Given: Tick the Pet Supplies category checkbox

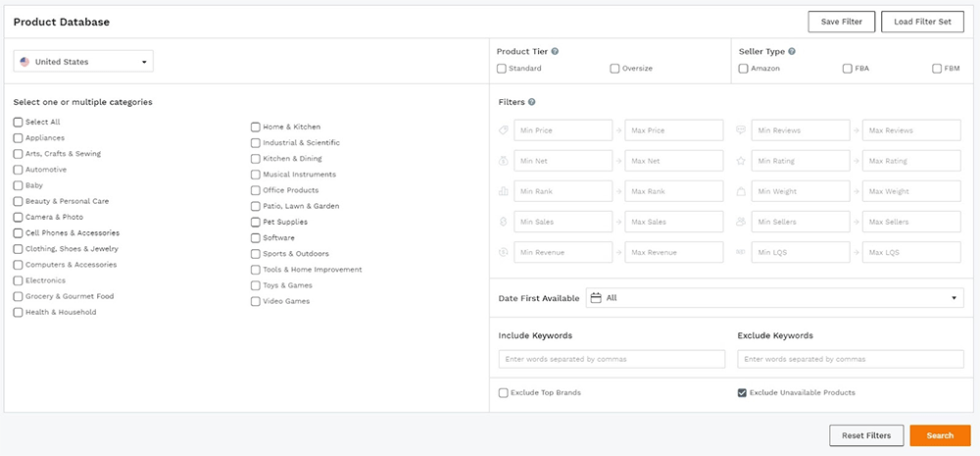Looking at the screenshot, I should coord(256,222).
